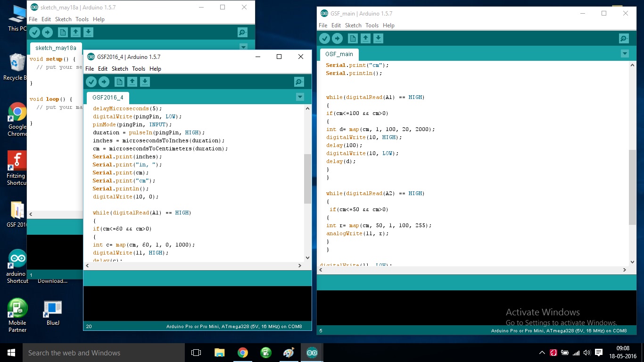Open a sketch using GSF_main toolbar
Viewport: 644px width, 362px height.
tap(365, 38)
